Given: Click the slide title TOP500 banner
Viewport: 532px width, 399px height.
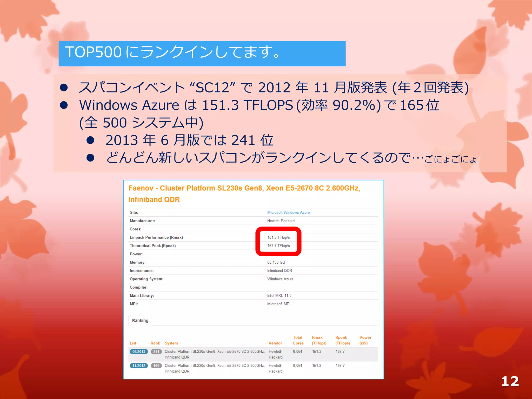Looking at the screenshot, I should [202, 54].
